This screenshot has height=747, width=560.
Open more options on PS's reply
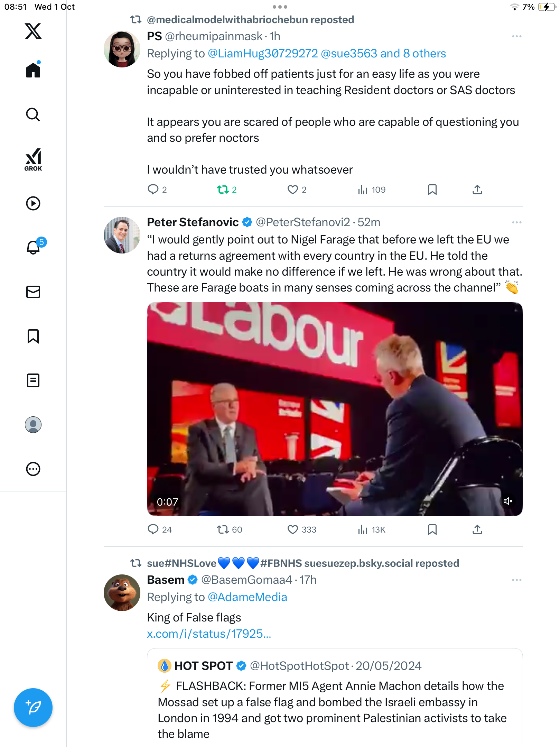click(516, 36)
